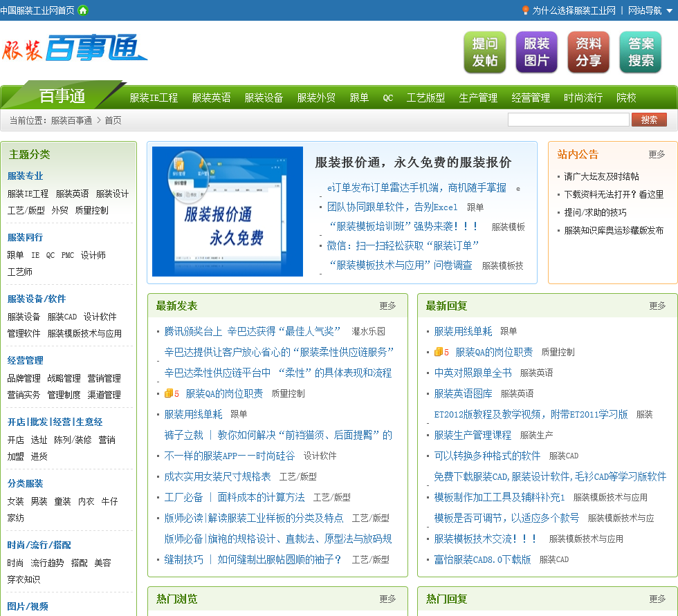Open banner link 微信:扫一扫轻松获取服装订单

[403, 246]
